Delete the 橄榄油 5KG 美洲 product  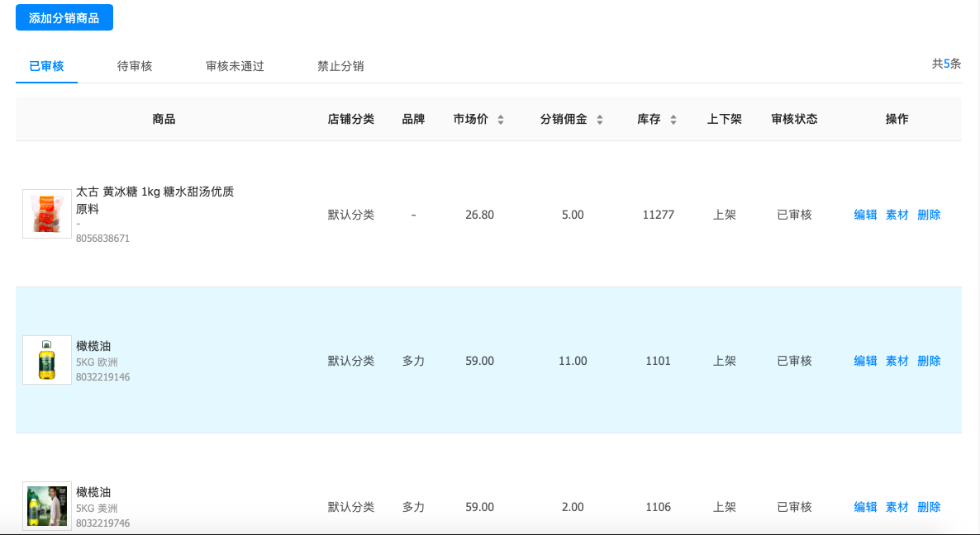929,507
